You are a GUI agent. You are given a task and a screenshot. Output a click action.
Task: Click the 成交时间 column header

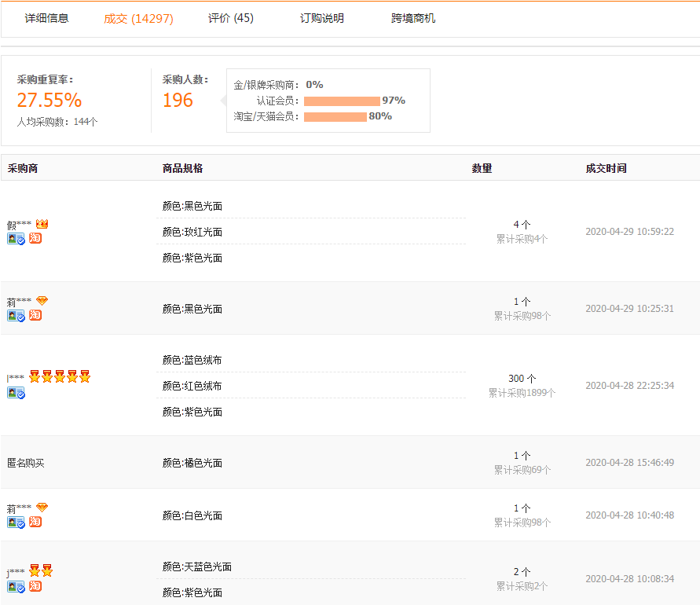tap(605, 167)
